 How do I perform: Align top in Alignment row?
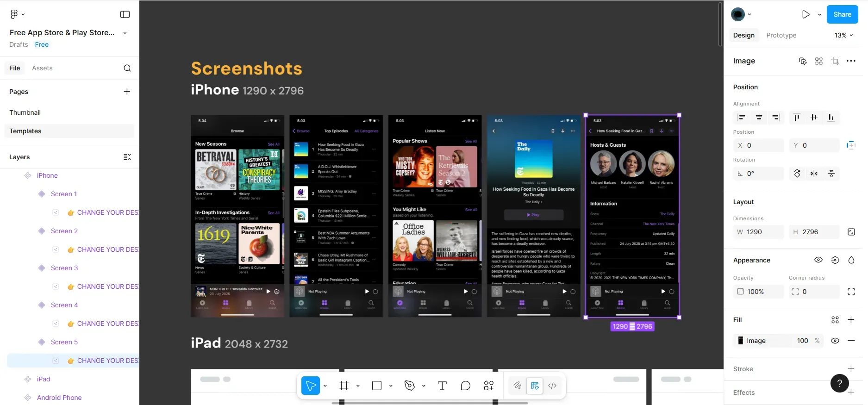click(x=797, y=118)
